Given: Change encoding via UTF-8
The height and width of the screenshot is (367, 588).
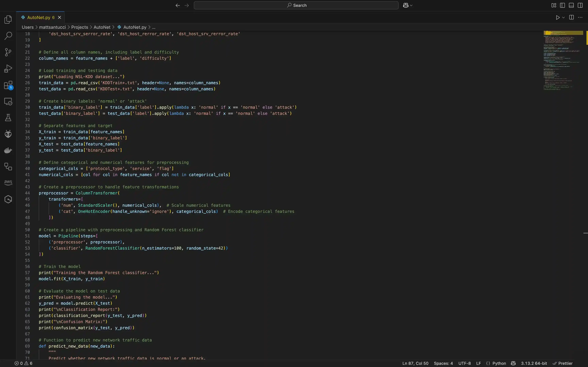Looking at the screenshot, I should (x=464, y=363).
